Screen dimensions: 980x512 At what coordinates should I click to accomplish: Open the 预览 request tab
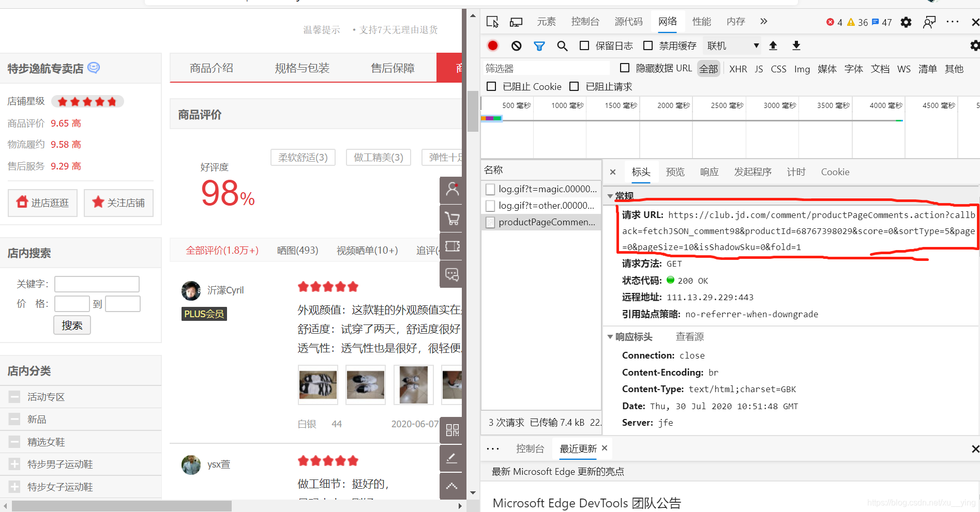pos(675,172)
